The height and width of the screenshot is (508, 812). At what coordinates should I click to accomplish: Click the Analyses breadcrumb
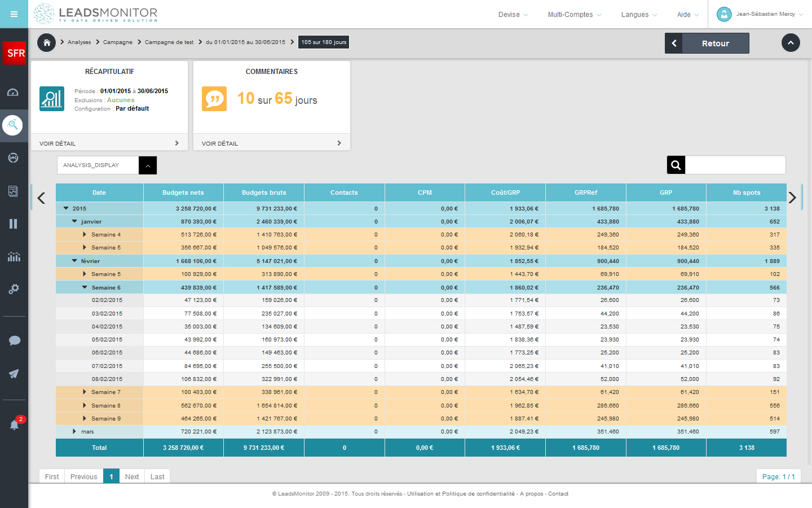click(x=79, y=42)
